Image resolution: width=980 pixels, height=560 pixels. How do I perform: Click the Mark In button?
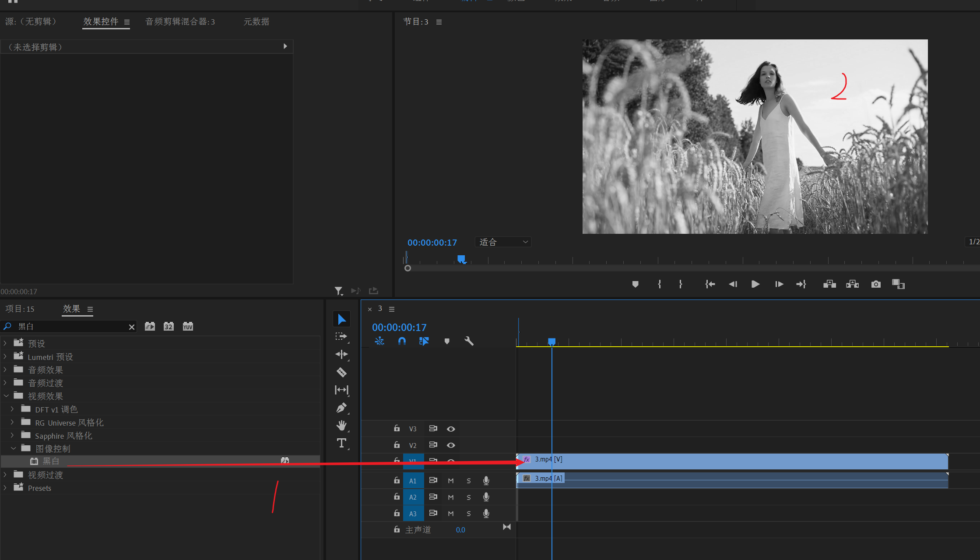(x=660, y=284)
